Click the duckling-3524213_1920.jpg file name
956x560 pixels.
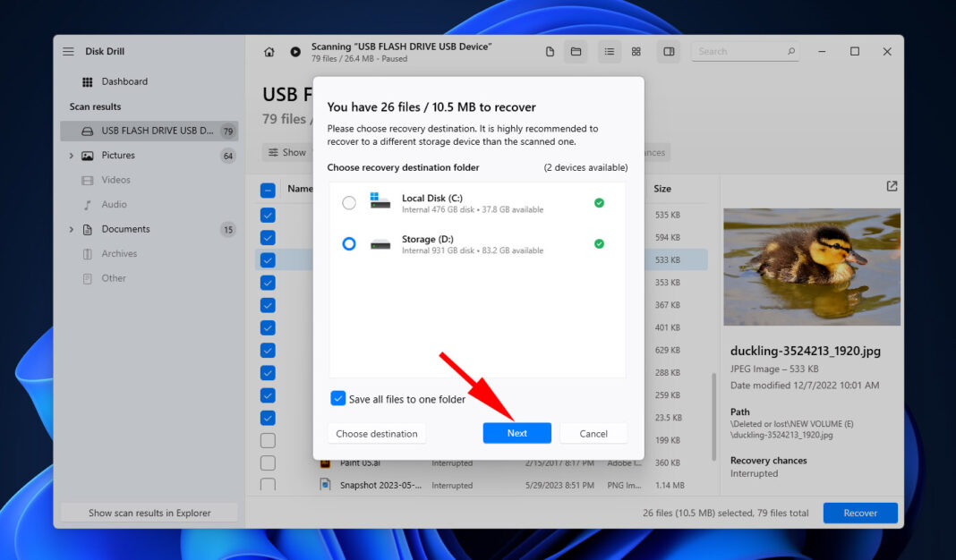[x=806, y=351]
